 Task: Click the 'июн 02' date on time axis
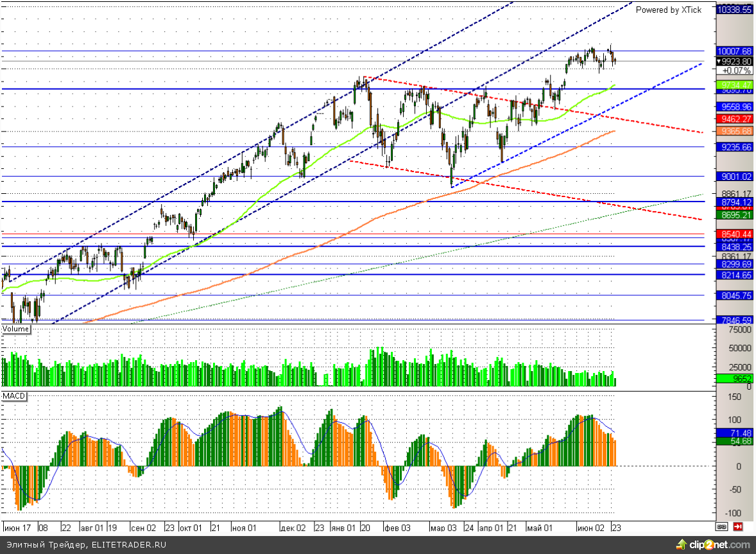tap(591, 528)
